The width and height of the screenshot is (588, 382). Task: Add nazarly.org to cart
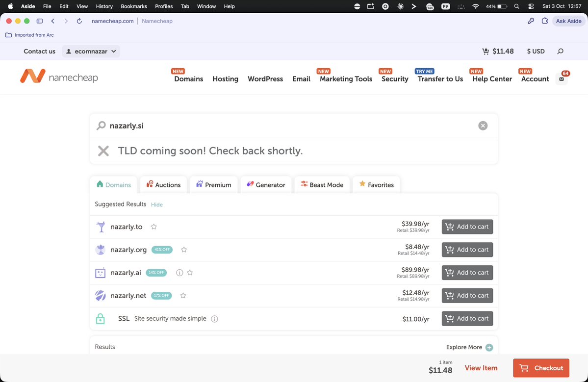coord(467,250)
